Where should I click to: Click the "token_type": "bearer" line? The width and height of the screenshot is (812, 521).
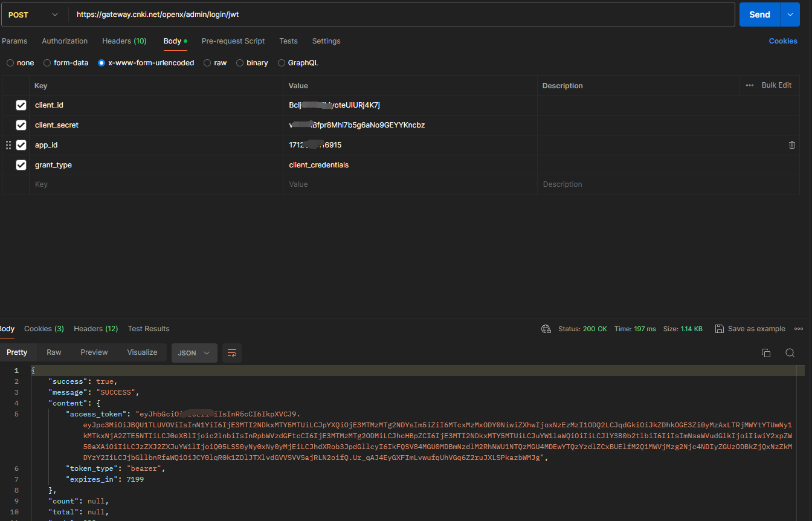pyautogui.click(x=115, y=468)
